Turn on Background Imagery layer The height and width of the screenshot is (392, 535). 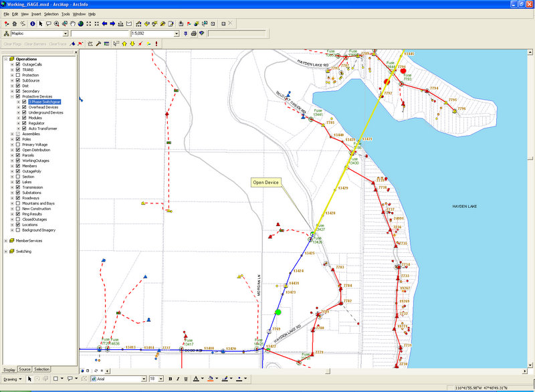19,230
